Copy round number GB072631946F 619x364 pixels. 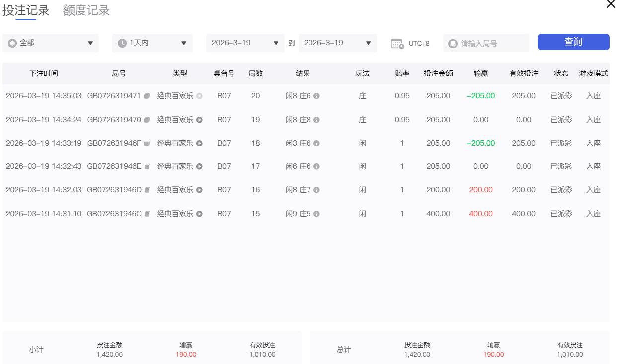pyautogui.click(x=147, y=144)
